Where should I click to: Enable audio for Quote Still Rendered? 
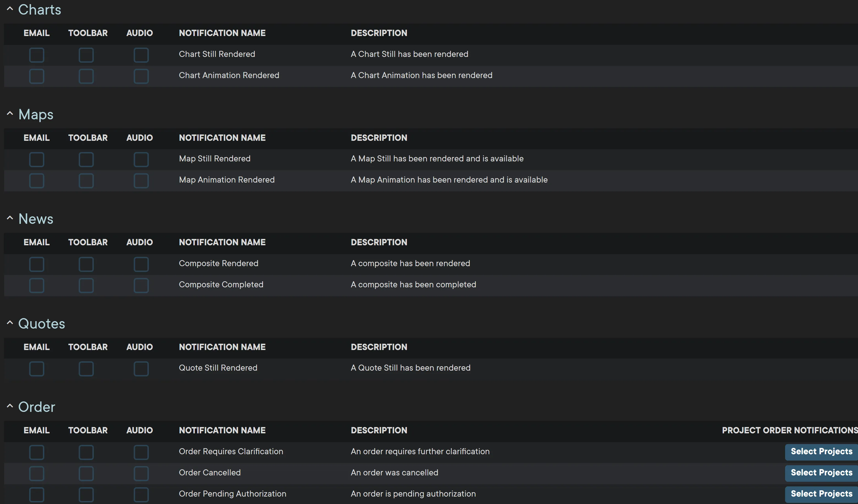[x=141, y=369]
